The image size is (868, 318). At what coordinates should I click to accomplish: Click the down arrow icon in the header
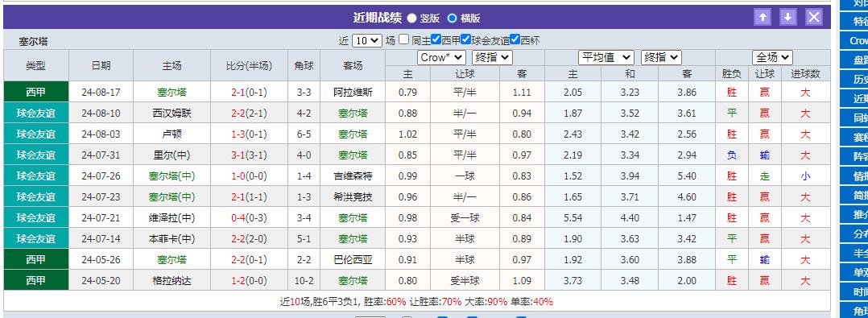[x=787, y=17]
